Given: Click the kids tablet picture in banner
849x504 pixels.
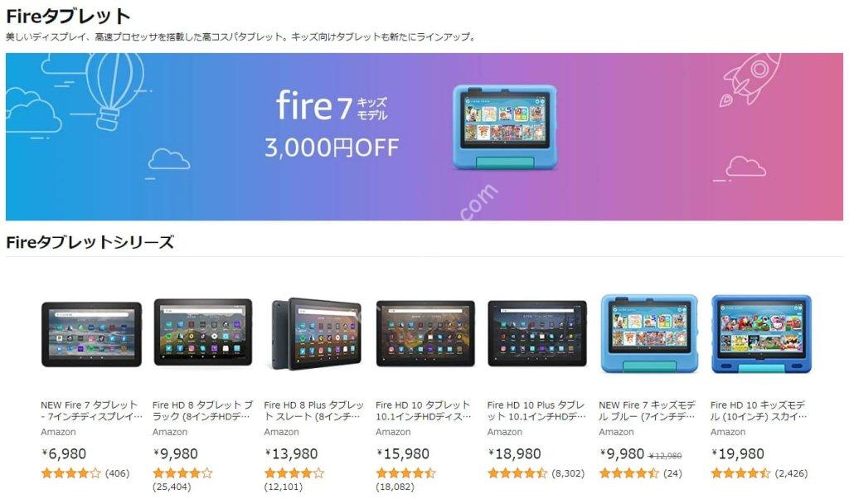Looking at the screenshot, I should click(x=505, y=127).
